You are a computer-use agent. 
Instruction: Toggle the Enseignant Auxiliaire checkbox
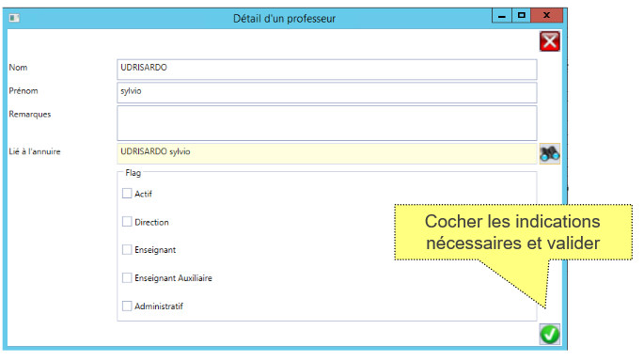tap(127, 278)
